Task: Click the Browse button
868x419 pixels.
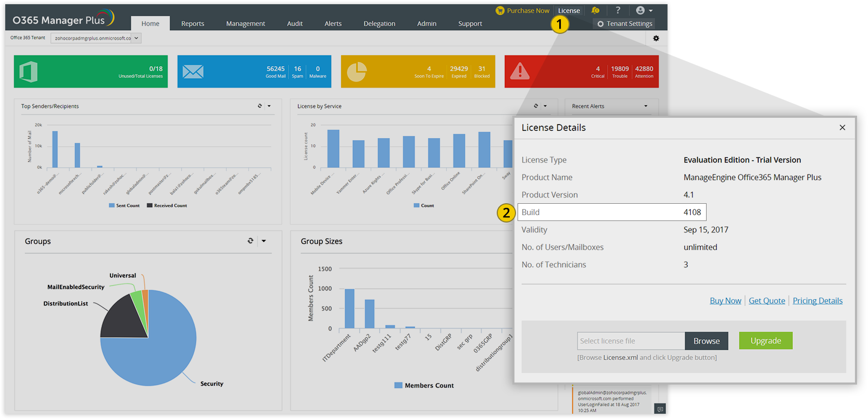Action: coord(707,341)
